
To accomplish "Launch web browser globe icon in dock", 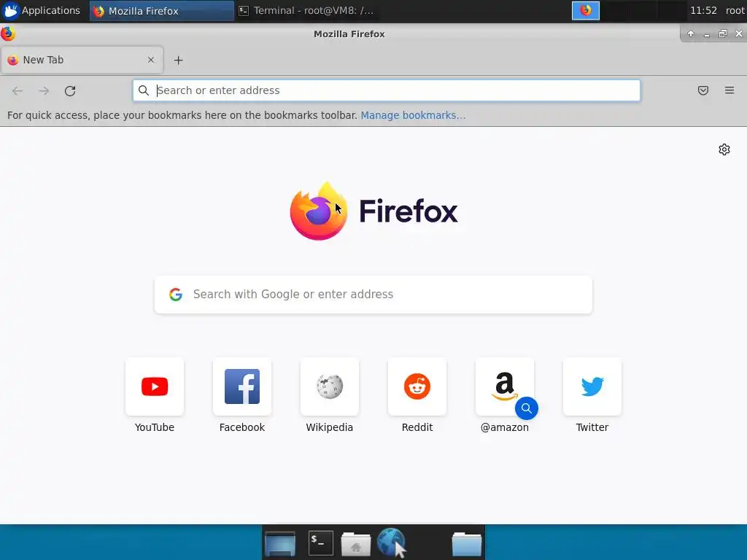I will (392, 542).
